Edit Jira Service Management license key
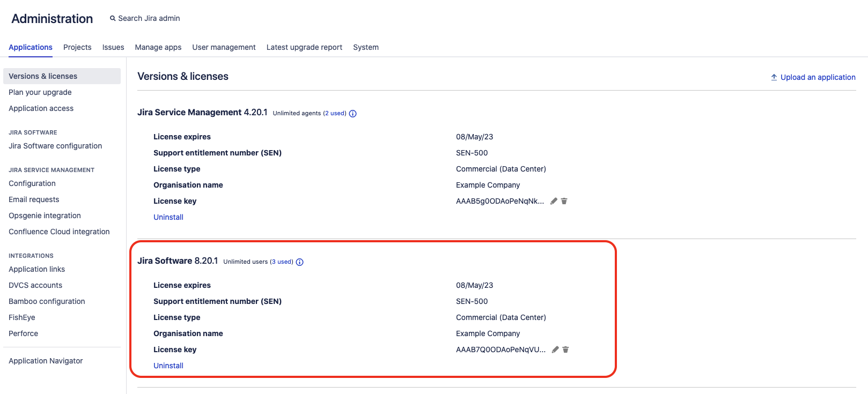This screenshot has width=868, height=394. point(554,201)
